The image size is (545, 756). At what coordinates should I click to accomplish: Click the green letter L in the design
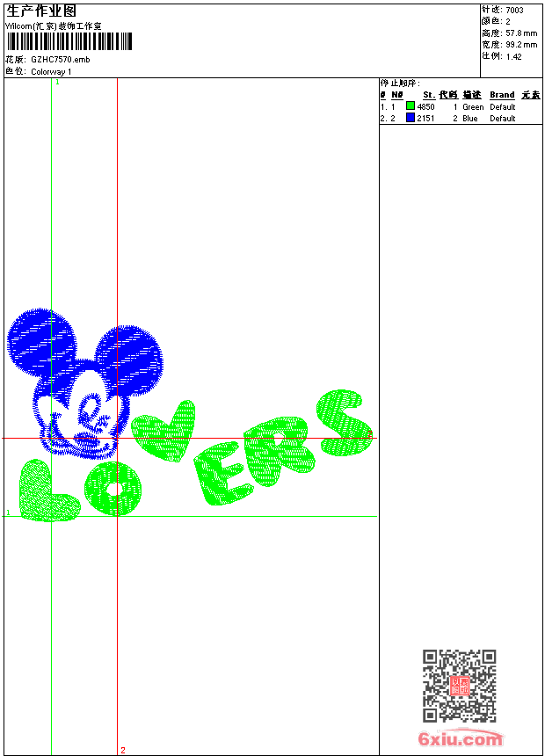click(48, 491)
